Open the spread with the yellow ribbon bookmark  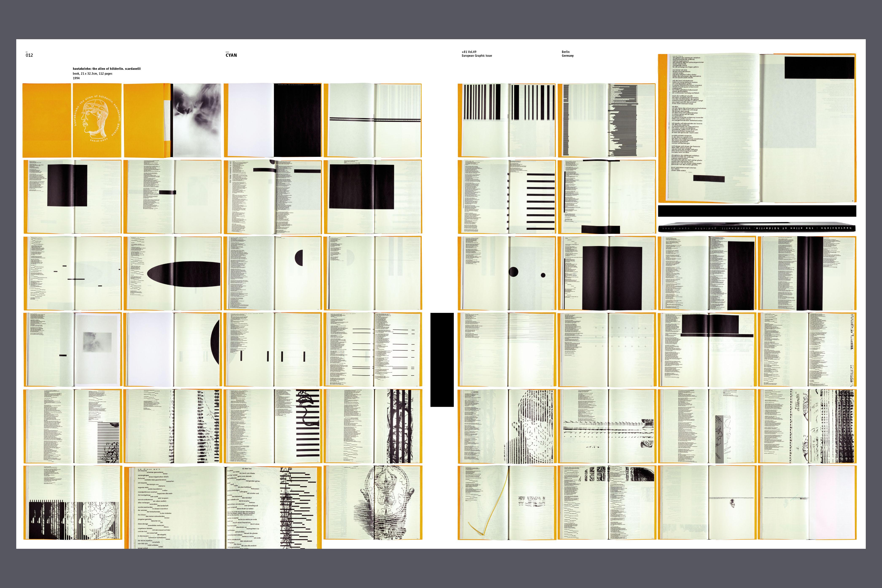coord(507,502)
